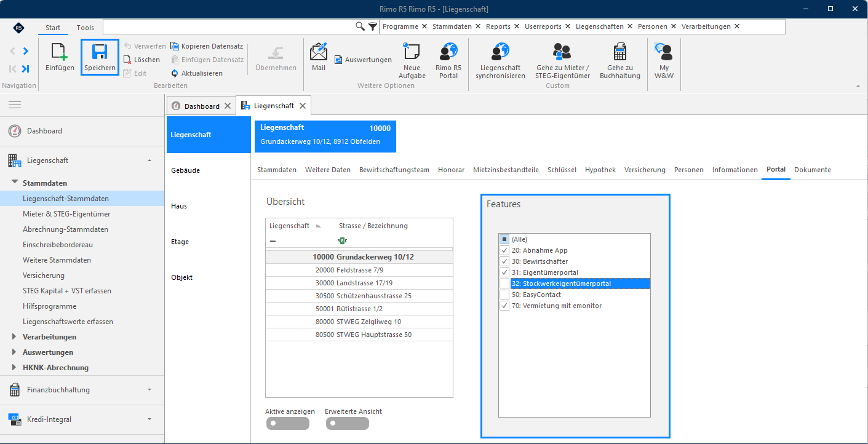The image size is (868, 444).
Task: Switch to the Tools ribbon tab
Action: tap(86, 28)
